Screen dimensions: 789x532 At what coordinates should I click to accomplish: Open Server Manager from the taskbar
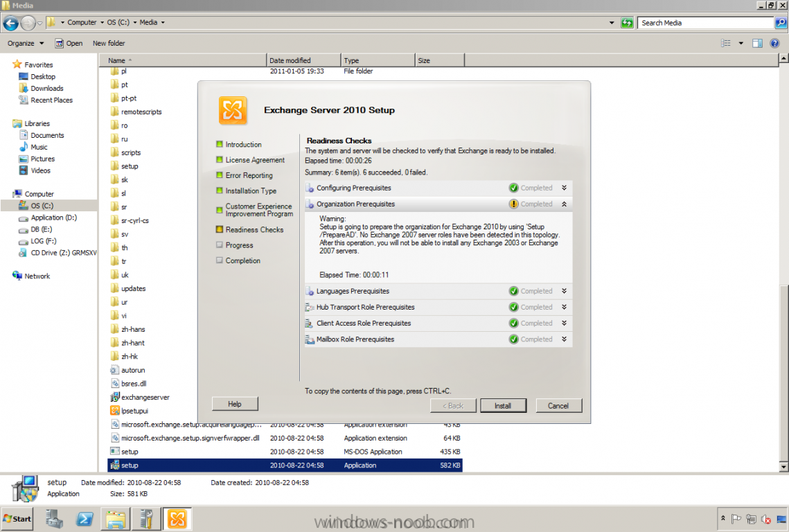tap(54, 519)
